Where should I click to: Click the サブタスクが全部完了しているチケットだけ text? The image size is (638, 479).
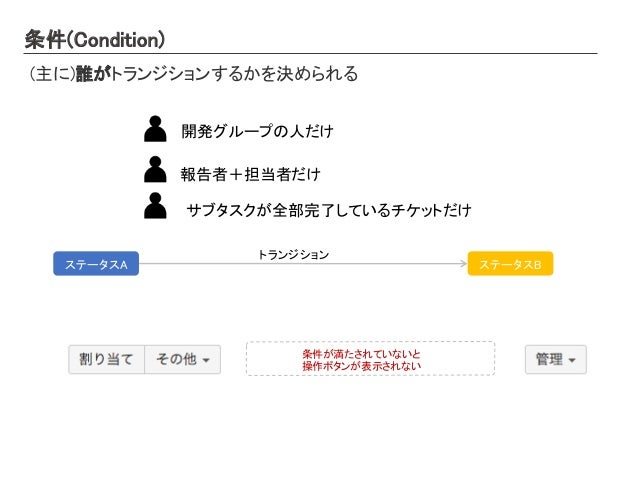(x=329, y=210)
